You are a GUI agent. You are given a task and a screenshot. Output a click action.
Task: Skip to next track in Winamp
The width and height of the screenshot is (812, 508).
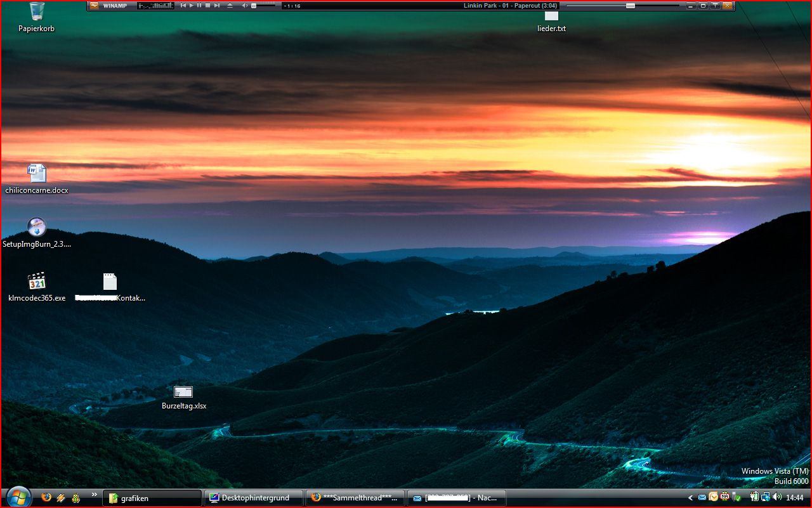pos(217,5)
